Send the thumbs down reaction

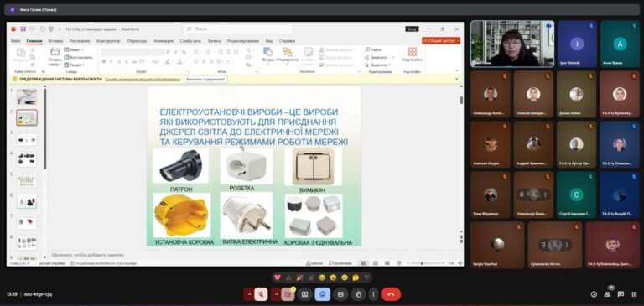366,277
